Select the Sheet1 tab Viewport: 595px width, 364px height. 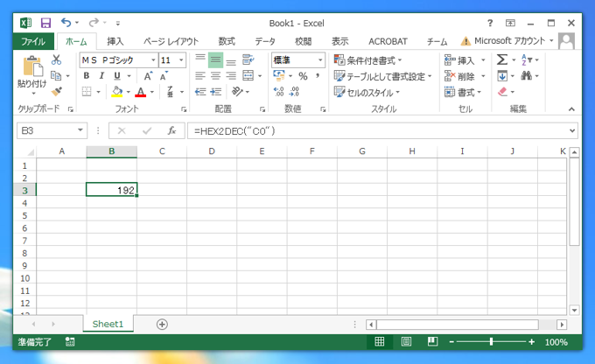(108, 324)
